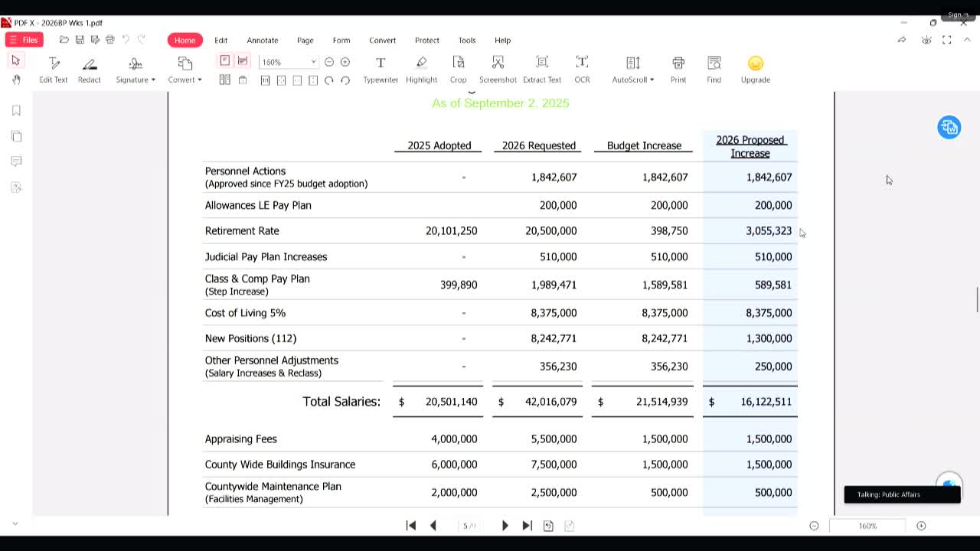This screenshot has height=551, width=980.
Task: Toggle continuous scrolling view mode
Action: point(242,60)
